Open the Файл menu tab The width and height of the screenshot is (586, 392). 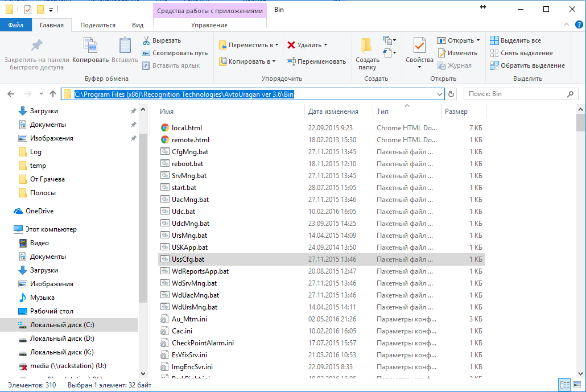pos(16,25)
